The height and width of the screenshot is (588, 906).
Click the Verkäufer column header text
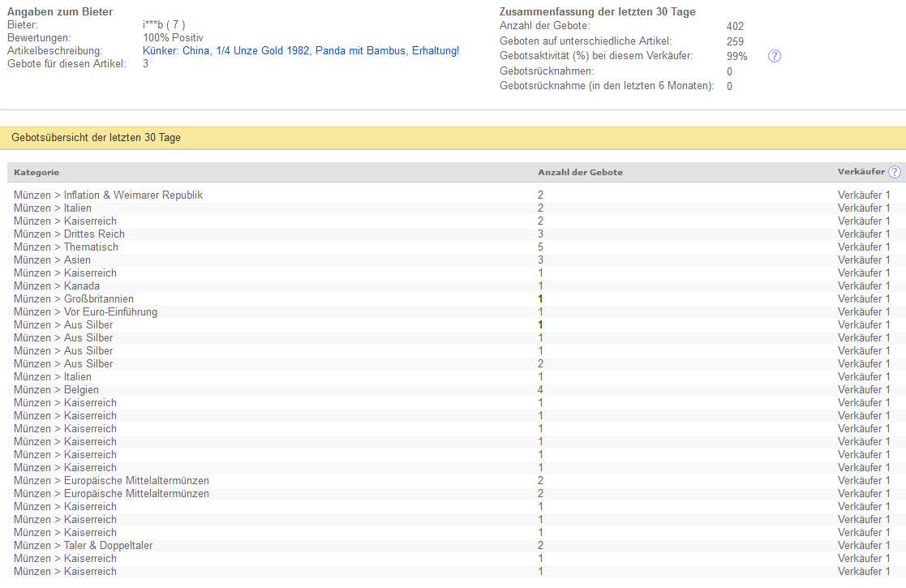pos(861,172)
